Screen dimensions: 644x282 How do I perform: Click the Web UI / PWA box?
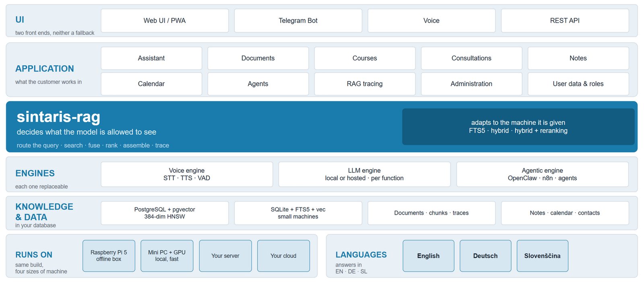point(165,21)
